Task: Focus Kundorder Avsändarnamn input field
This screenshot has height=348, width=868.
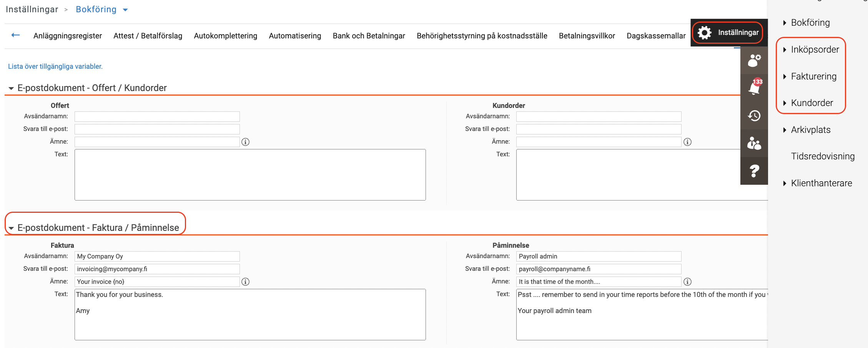Action: click(599, 116)
